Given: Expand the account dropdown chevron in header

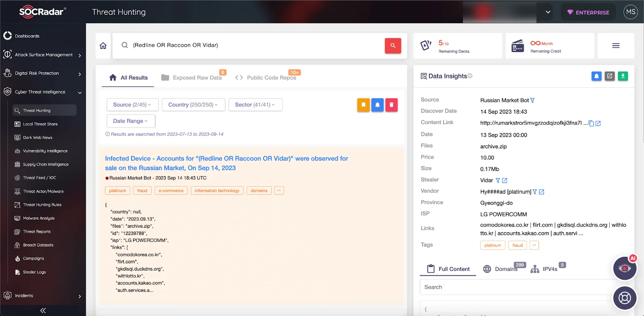Looking at the screenshot, I should click(548, 12).
